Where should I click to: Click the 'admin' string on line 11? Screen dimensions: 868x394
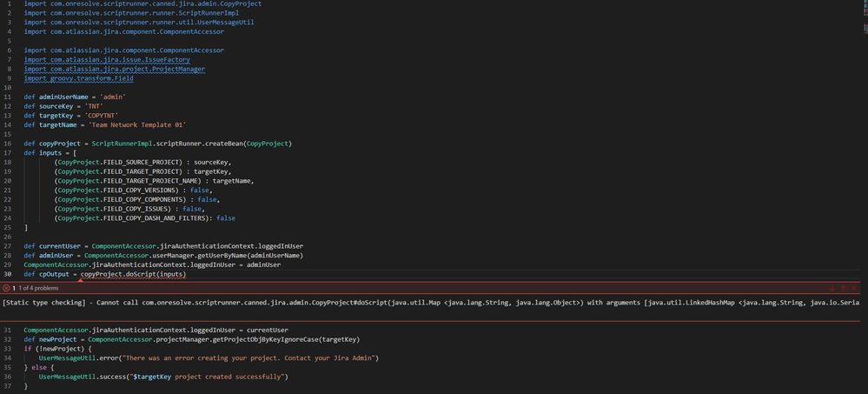[x=112, y=97]
